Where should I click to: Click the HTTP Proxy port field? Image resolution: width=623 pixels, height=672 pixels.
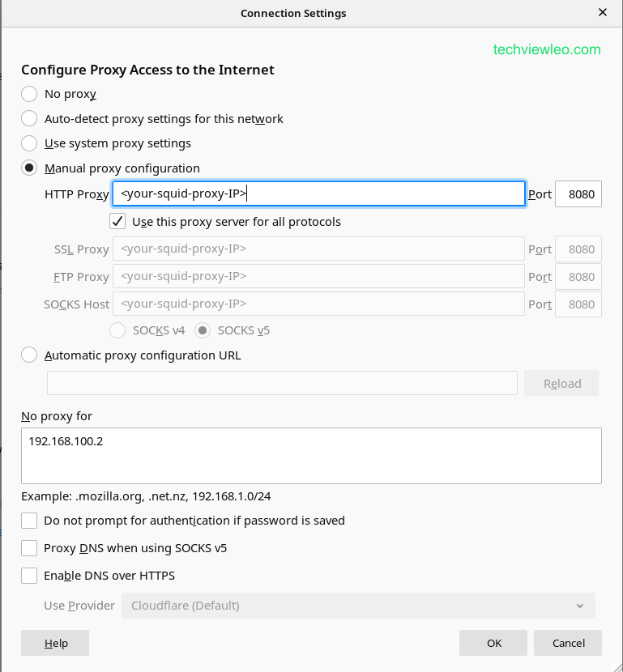click(578, 194)
